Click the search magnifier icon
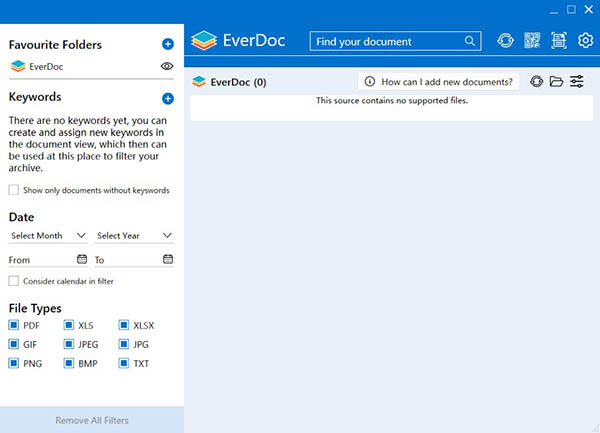The height and width of the screenshot is (433, 600). point(470,41)
